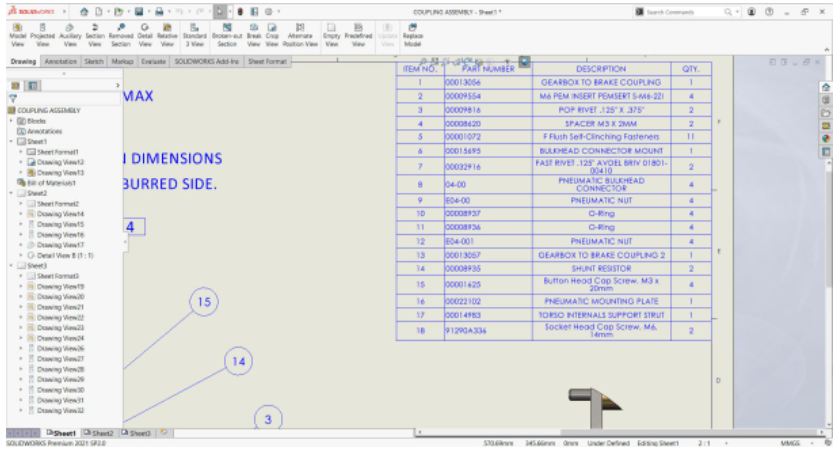Open the SOLIDWORKS Resources home task pane icon
838x457 pixels.
point(826,87)
